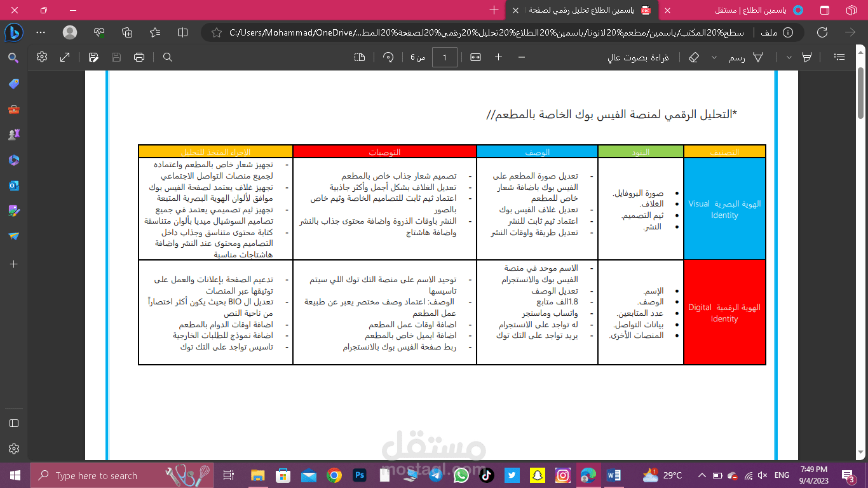
Task: Open the sidebar settings gear
Action: click(13, 449)
